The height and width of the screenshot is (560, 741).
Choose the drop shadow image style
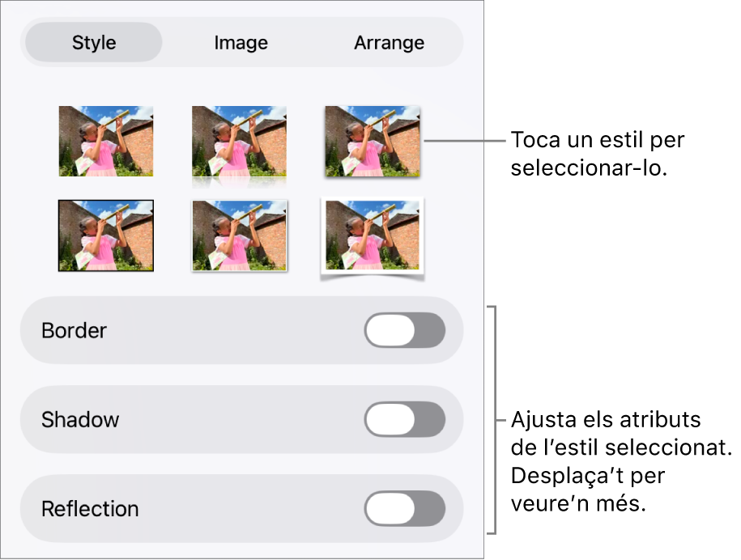[x=372, y=141]
